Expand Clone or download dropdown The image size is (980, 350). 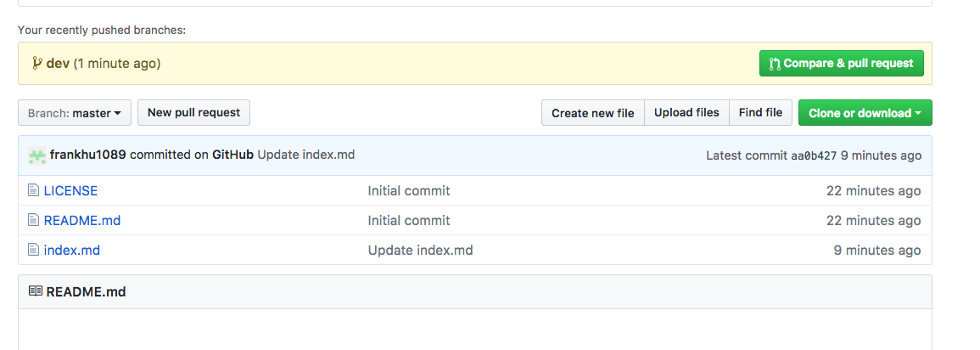coord(865,113)
